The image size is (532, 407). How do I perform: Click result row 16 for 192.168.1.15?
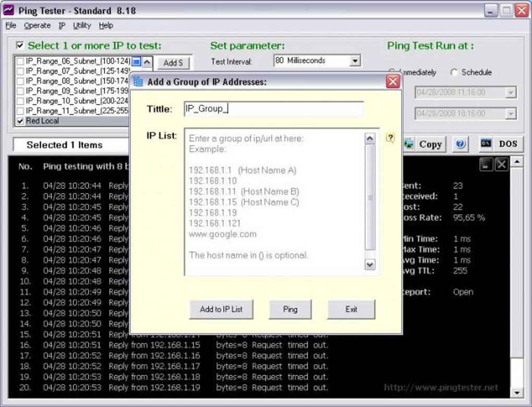(x=174, y=345)
